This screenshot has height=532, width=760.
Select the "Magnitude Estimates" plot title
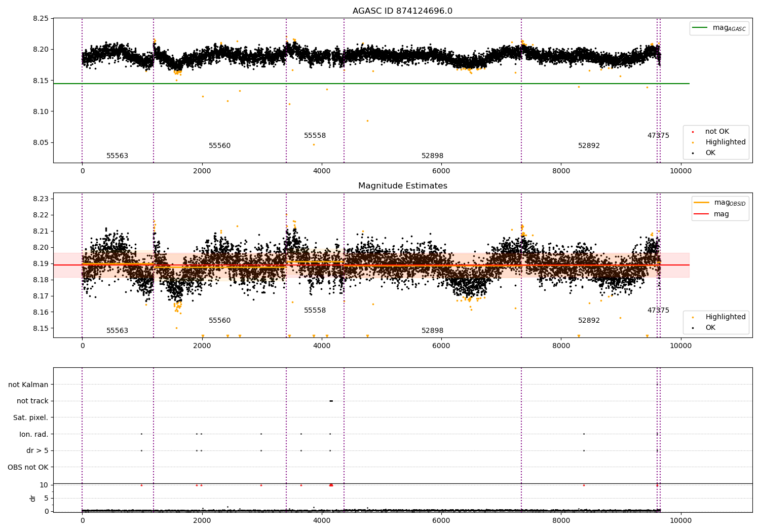(402, 186)
